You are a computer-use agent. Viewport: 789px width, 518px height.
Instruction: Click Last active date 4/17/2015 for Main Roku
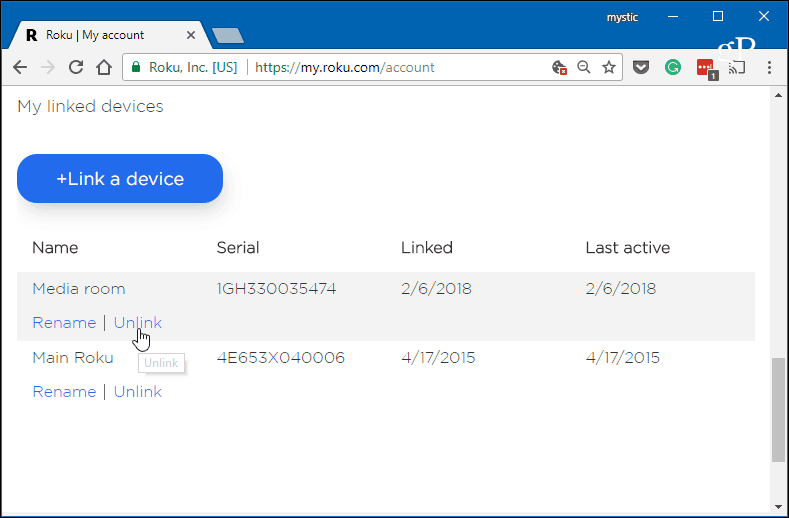coord(622,358)
